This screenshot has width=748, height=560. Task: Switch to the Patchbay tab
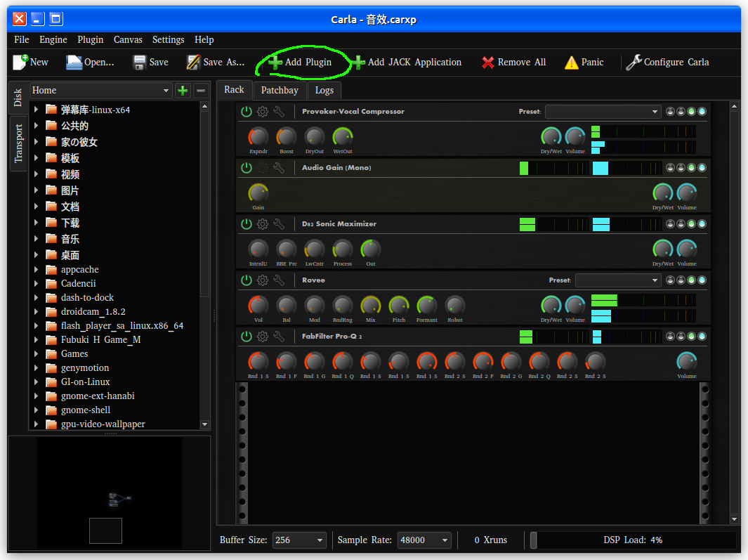[x=280, y=90]
